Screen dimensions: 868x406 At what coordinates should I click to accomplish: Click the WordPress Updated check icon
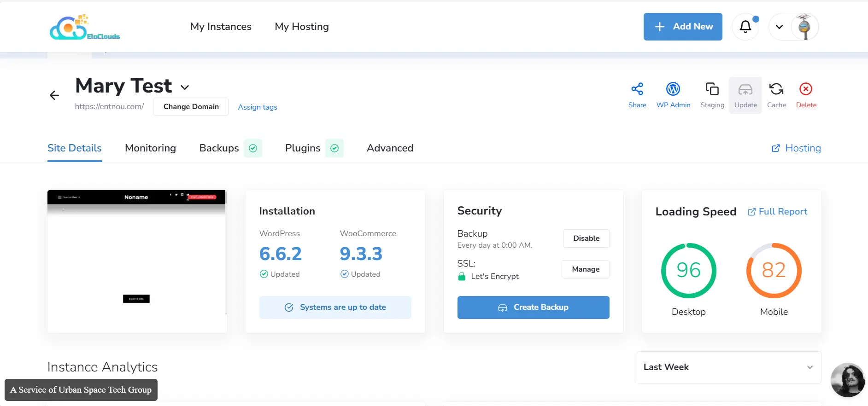(x=264, y=274)
